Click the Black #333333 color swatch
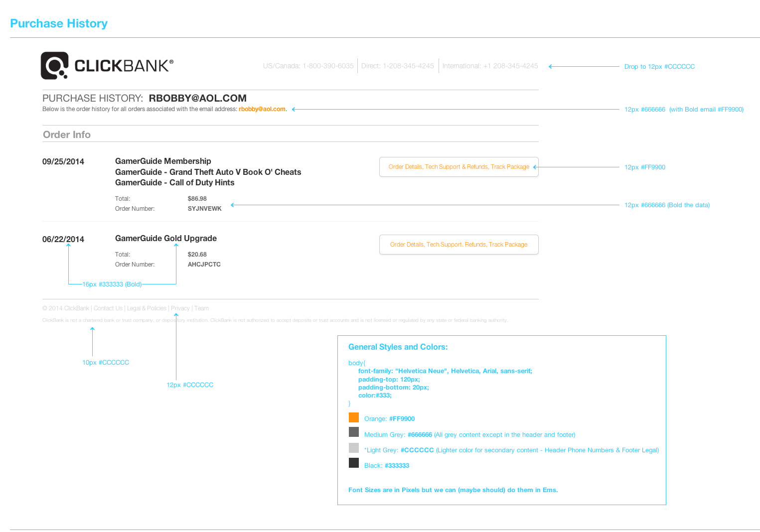This screenshot has height=532, width=760. (354, 463)
